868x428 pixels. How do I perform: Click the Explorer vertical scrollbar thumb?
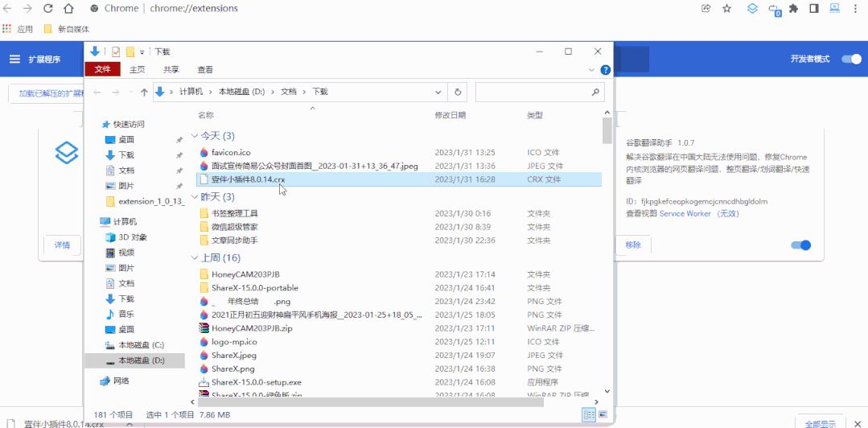607,130
